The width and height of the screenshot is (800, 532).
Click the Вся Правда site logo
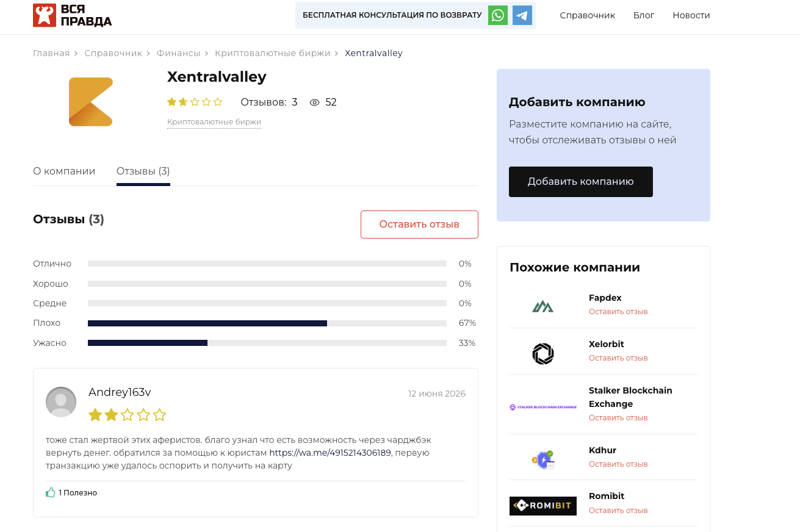tap(73, 15)
